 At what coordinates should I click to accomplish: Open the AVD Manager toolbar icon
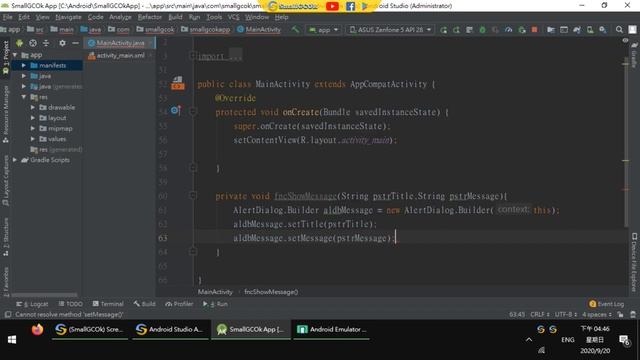pyautogui.click(x=590, y=30)
